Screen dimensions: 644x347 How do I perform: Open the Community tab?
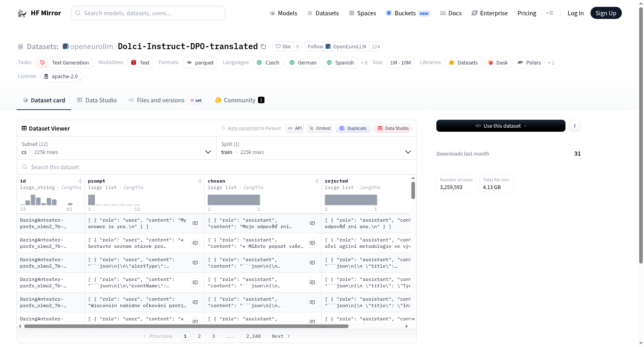239,100
